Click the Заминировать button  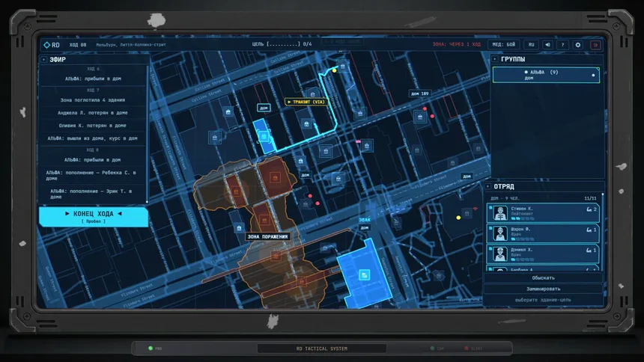[543, 289]
